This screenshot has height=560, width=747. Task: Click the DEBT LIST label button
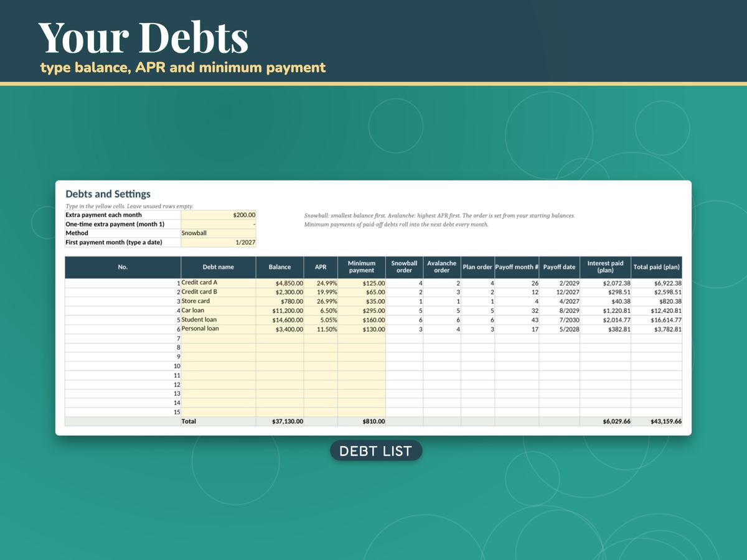point(376,450)
